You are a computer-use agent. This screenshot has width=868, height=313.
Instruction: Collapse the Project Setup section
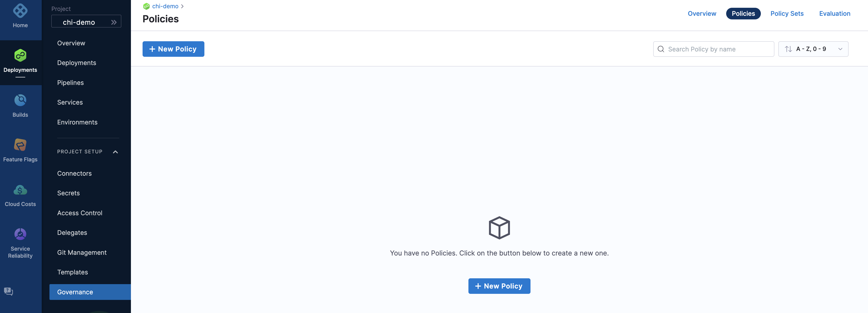115,152
